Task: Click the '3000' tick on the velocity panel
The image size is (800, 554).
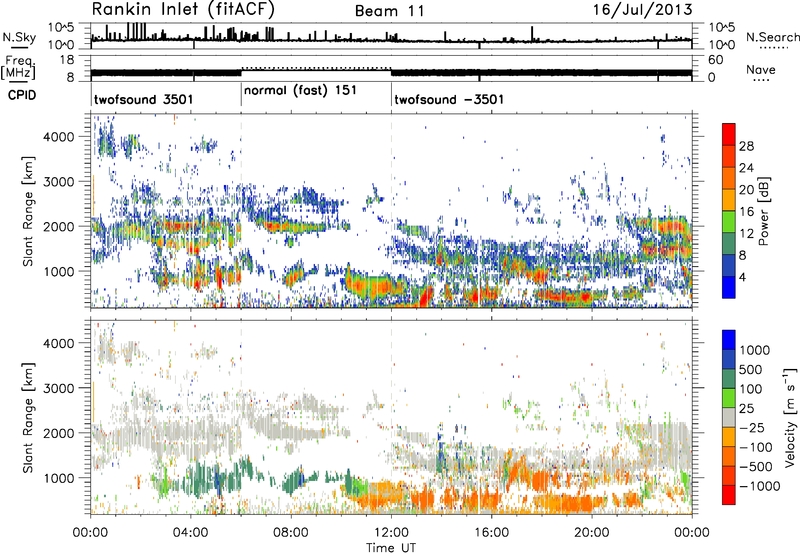Action: 59,388
